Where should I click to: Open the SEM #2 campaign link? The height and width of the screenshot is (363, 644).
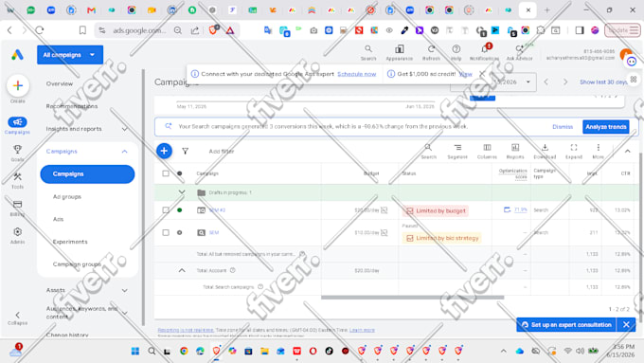click(x=217, y=210)
